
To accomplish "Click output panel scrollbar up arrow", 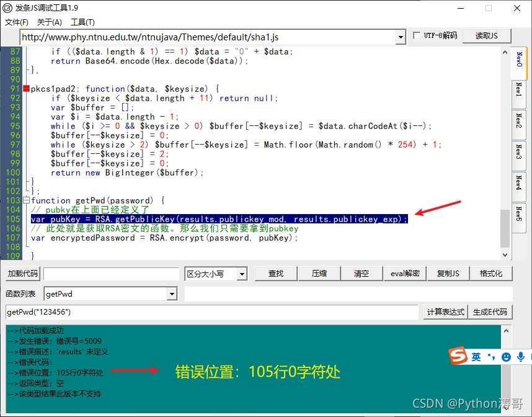I will click(x=506, y=330).
